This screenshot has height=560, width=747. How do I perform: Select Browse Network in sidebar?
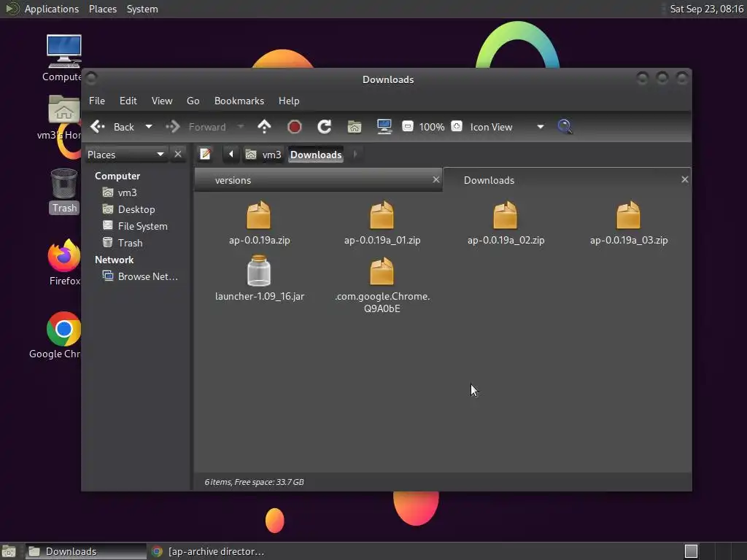[x=141, y=276]
